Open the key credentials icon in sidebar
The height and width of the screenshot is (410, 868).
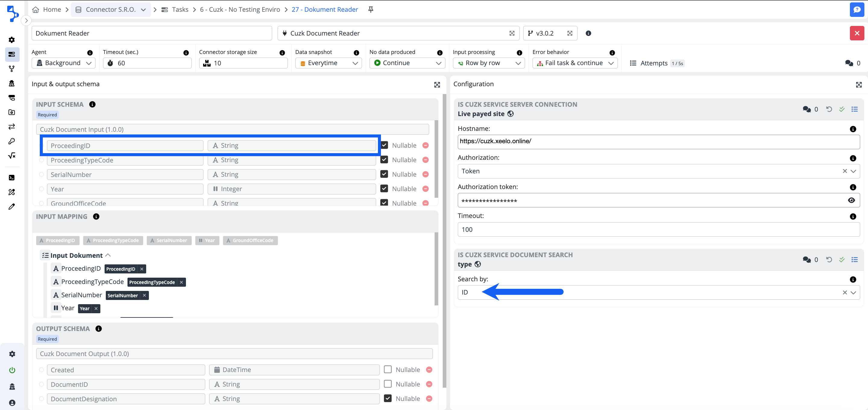click(x=12, y=141)
